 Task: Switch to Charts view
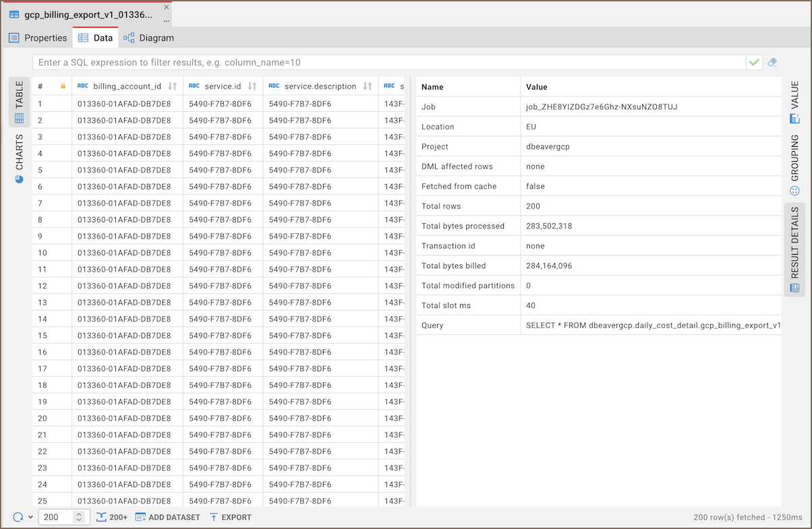point(19,158)
